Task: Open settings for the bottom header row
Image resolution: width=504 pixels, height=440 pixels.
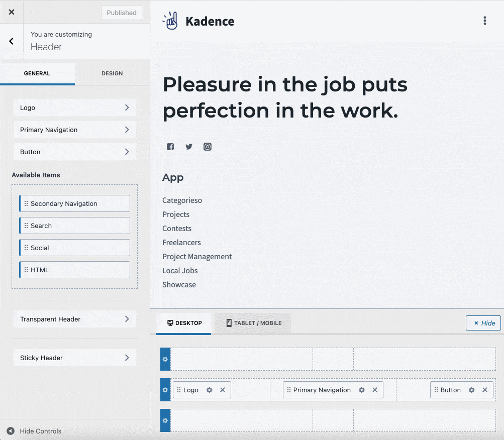Action: [x=165, y=420]
